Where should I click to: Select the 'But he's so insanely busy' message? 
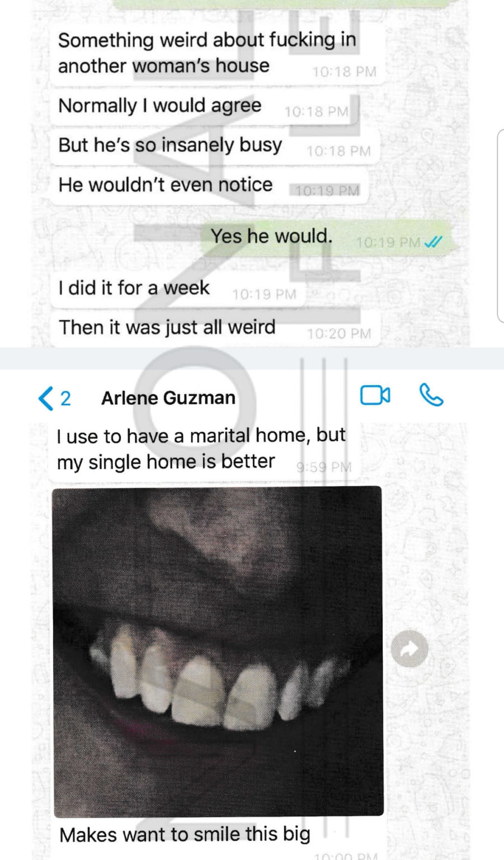point(215,148)
